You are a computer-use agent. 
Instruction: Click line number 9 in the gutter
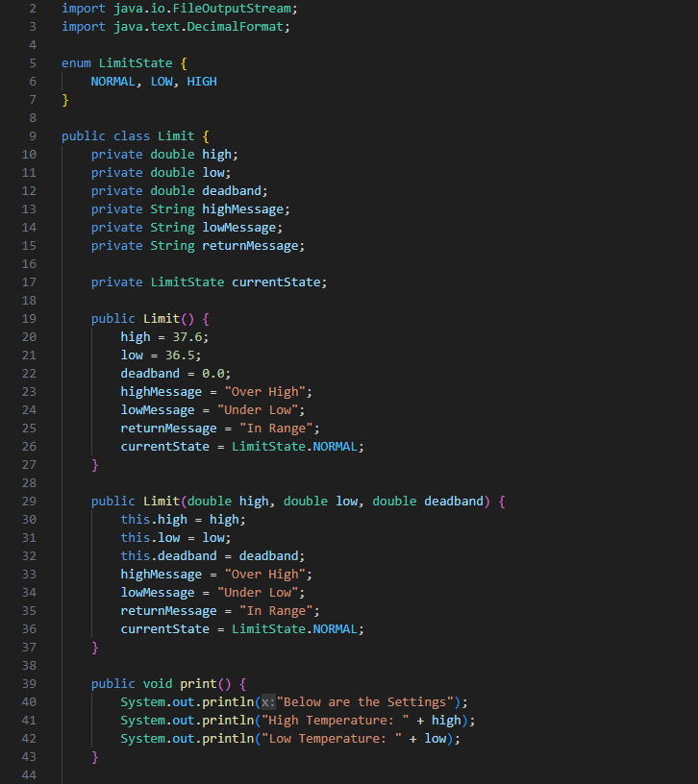coord(33,136)
